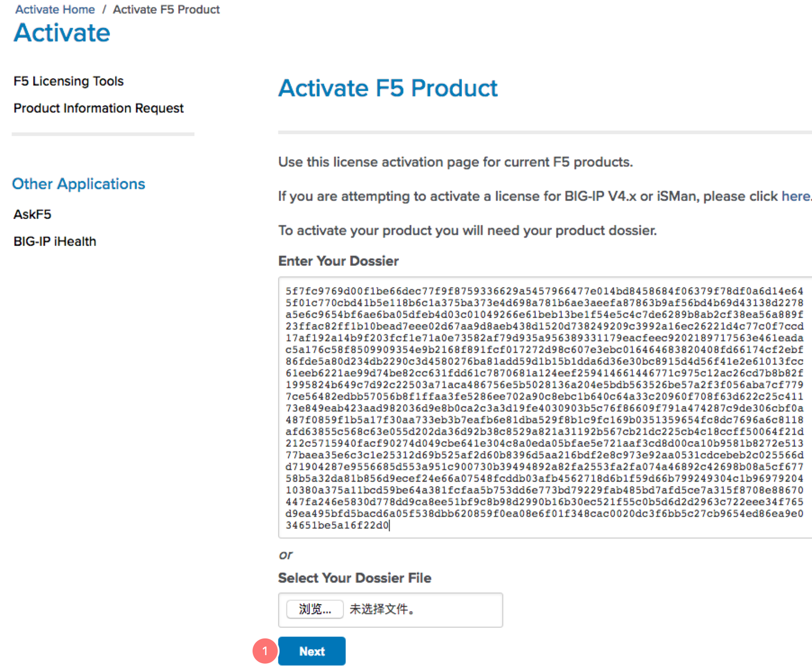The width and height of the screenshot is (812, 670).
Task: Click the Enter Your Dossier label
Action: (338, 261)
